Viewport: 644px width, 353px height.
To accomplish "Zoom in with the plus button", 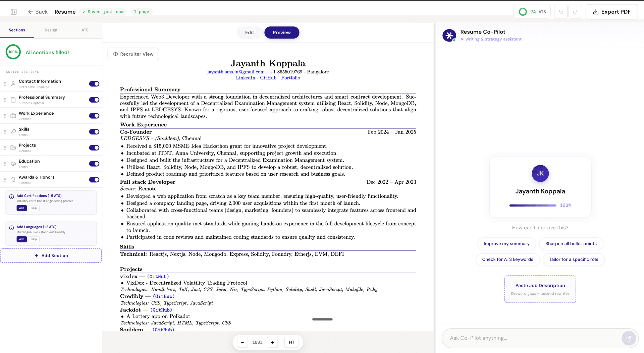I will pyautogui.click(x=272, y=342).
